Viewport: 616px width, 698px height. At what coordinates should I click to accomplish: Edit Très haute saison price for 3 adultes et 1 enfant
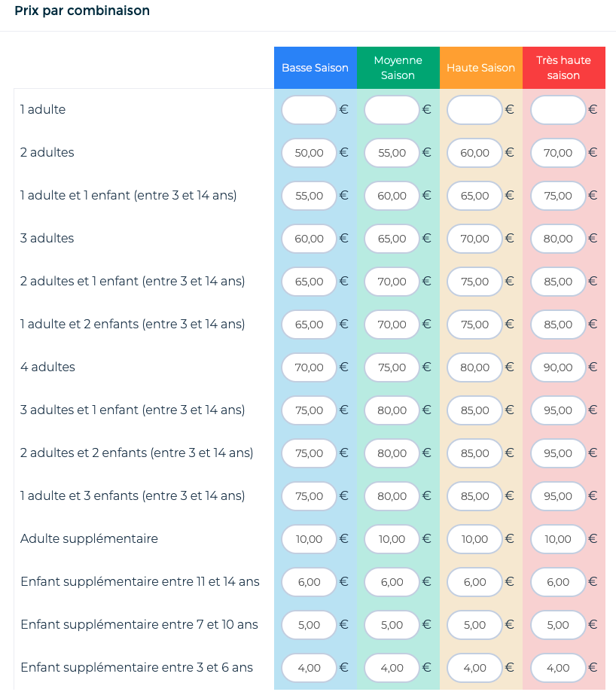point(558,410)
